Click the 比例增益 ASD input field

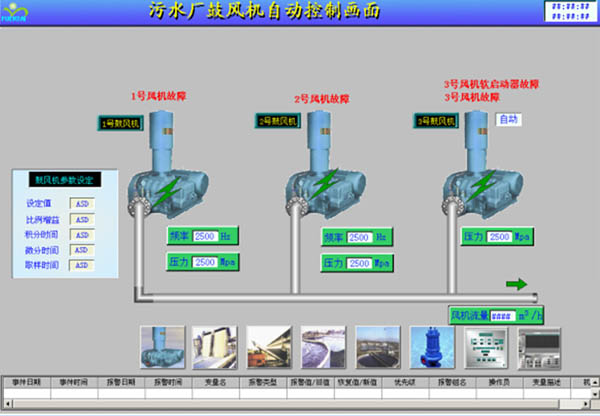click(x=82, y=219)
